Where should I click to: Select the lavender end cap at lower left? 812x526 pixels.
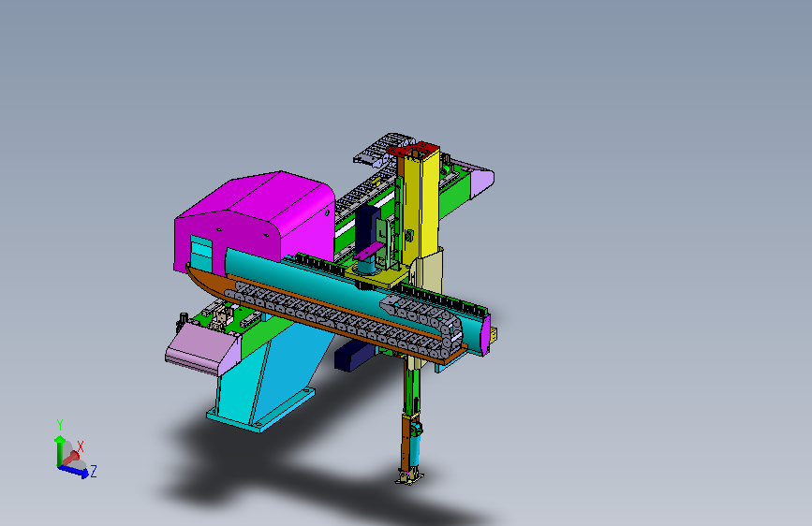click(x=202, y=347)
